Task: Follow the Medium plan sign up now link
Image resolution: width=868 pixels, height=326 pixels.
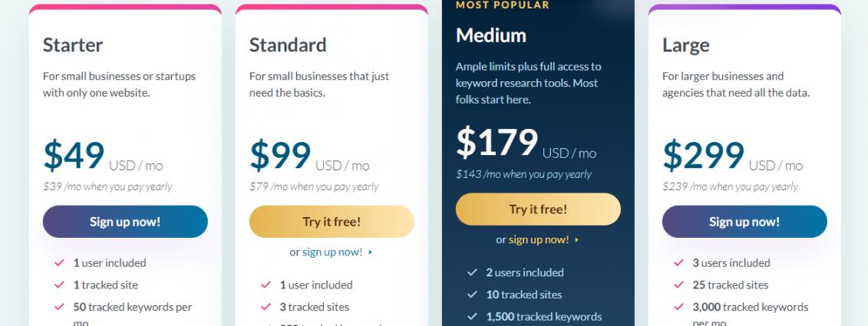Action: [538, 239]
